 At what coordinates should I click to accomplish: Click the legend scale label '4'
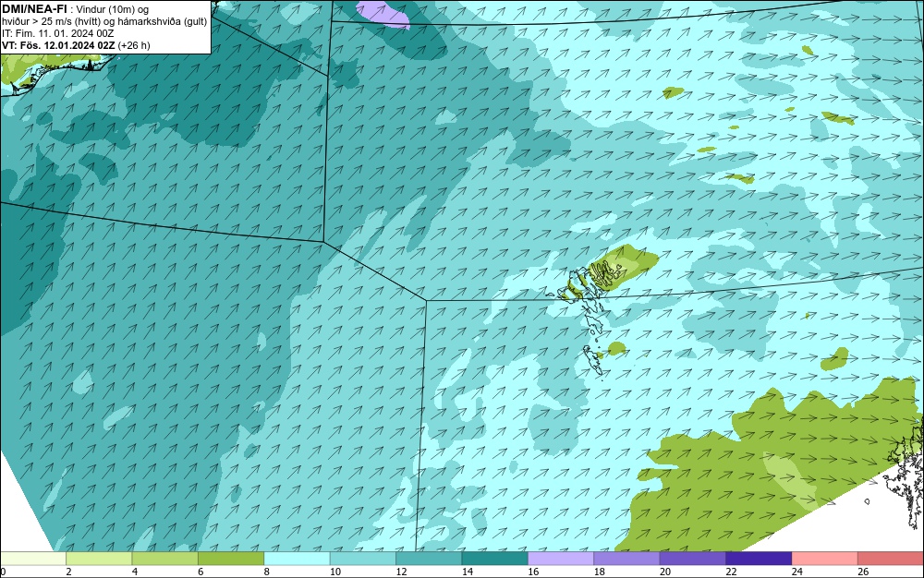click(135, 572)
